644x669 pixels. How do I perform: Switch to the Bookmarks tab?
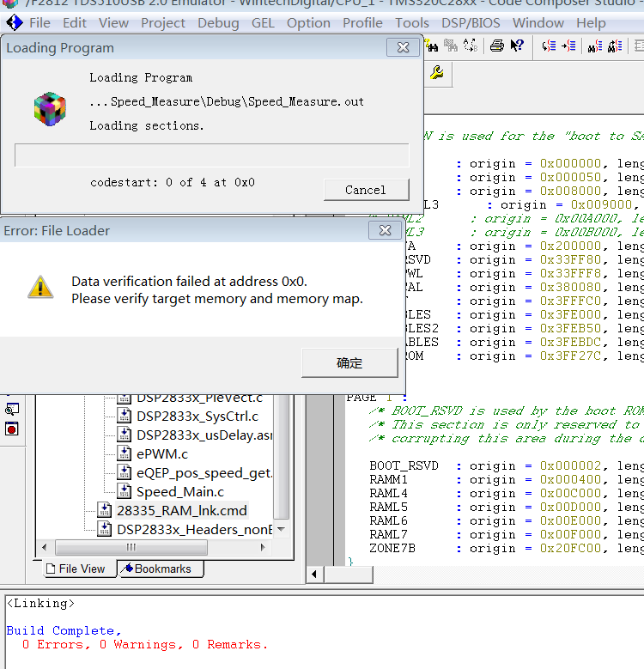(161, 569)
